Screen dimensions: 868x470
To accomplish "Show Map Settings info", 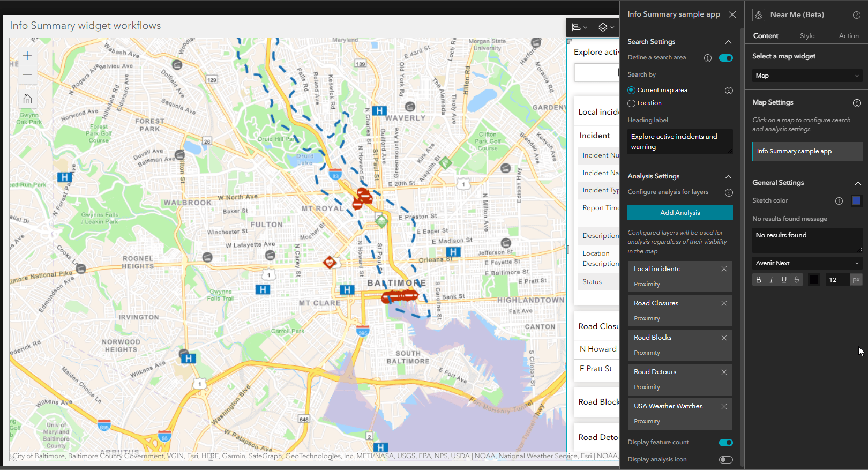I will pos(857,103).
